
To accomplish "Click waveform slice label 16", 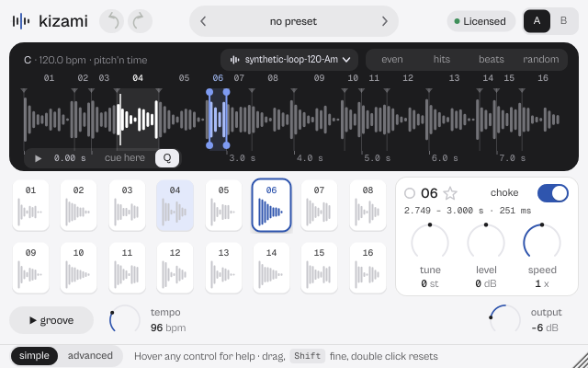I will (x=543, y=78).
